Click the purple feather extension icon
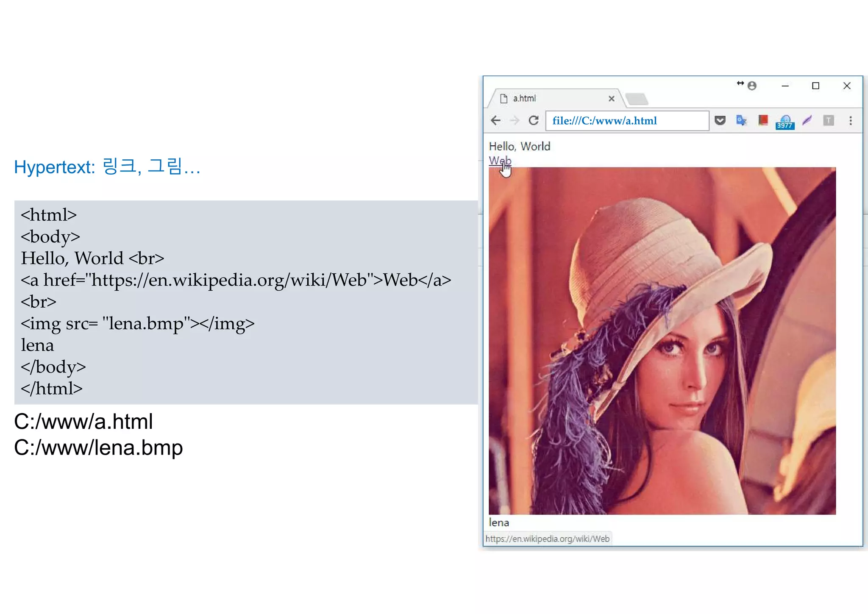This screenshot has height=614, width=868. pos(807,121)
